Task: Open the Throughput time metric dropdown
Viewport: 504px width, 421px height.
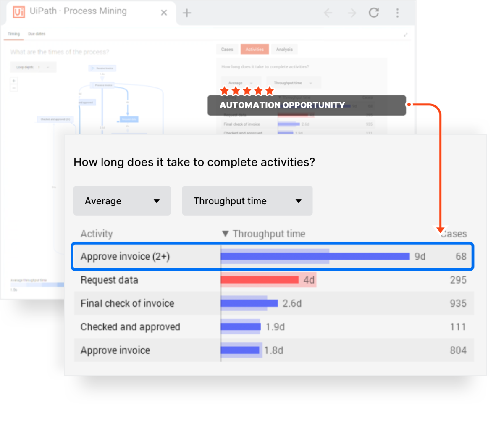Action: 247,200
